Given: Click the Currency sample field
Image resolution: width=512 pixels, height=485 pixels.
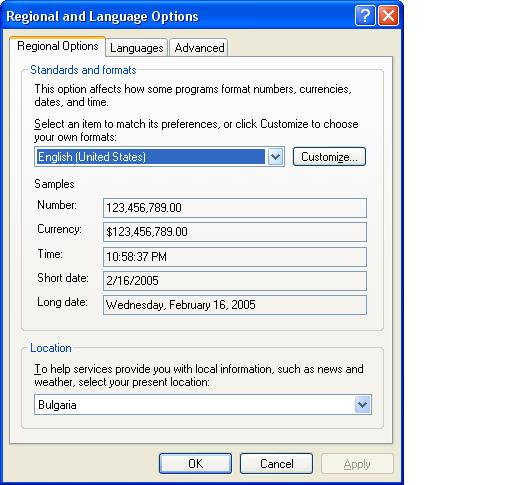Looking at the screenshot, I should pos(235,232).
